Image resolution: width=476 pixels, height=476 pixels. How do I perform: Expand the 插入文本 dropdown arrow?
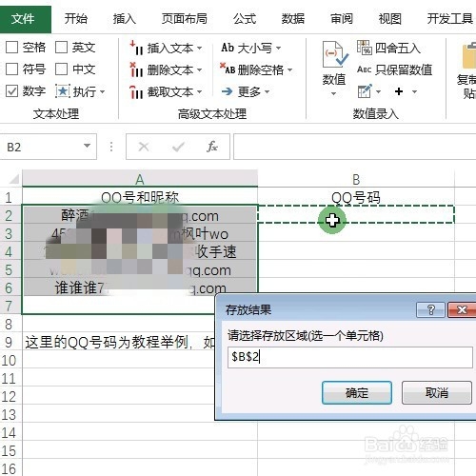[x=199, y=49]
